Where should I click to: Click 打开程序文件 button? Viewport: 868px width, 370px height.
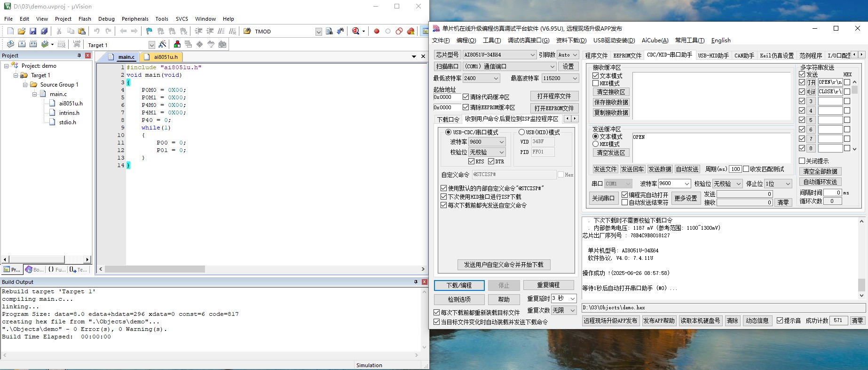[x=554, y=96]
